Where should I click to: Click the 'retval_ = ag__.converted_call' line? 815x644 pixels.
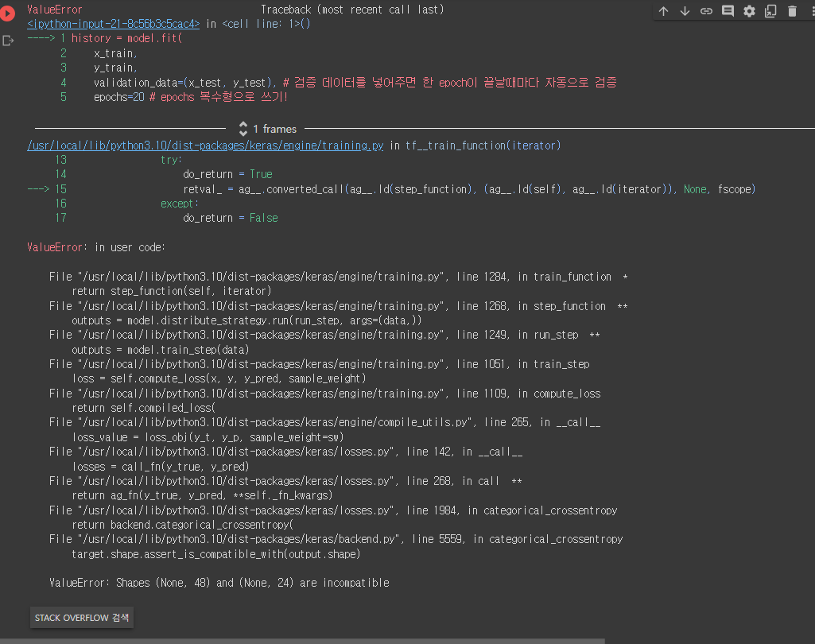(x=469, y=189)
